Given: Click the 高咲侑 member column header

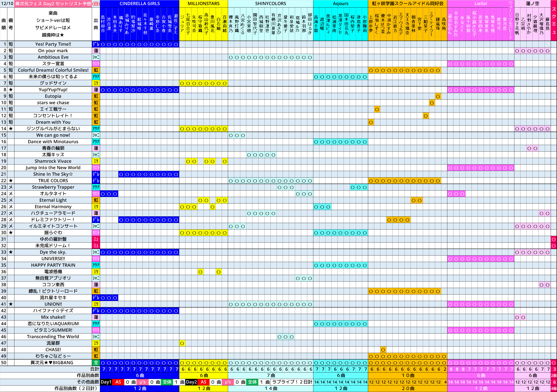Looking at the screenshot, I should [x=444, y=24].
